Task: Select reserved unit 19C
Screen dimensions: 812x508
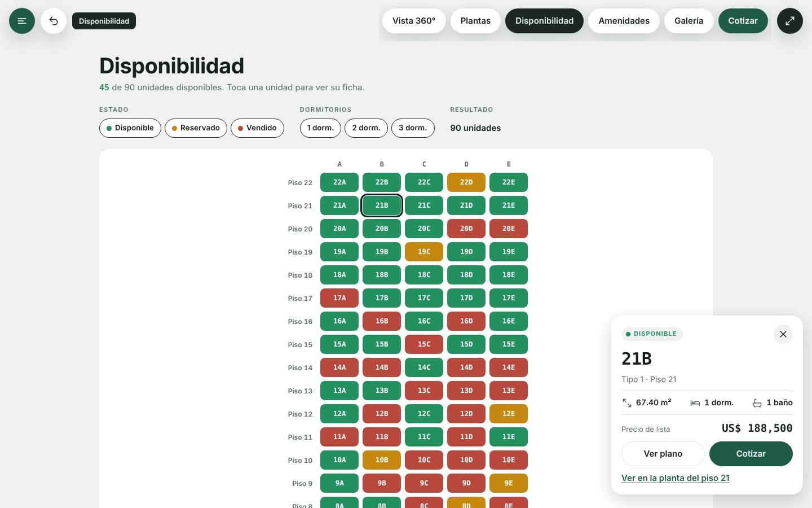Action: [x=424, y=252]
